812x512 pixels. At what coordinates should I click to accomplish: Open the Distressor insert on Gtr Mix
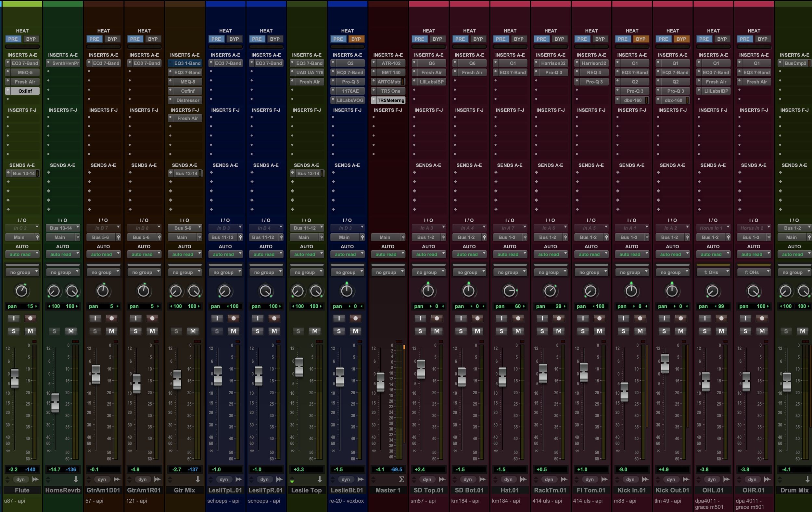(187, 100)
